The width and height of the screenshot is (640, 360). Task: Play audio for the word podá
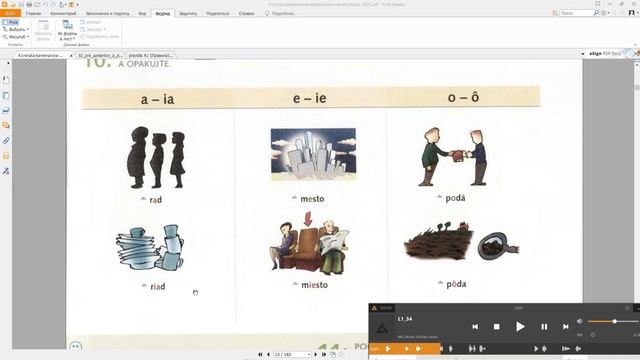[x=439, y=197]
